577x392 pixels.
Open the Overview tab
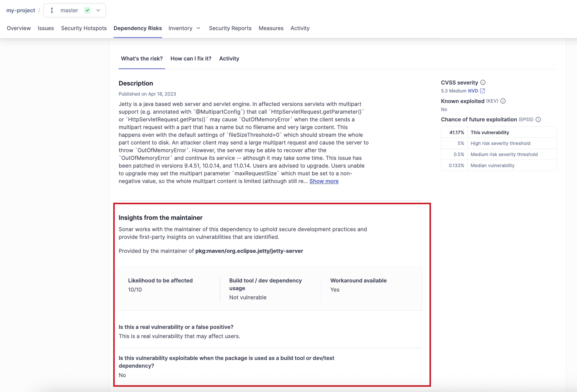[19, 28]
